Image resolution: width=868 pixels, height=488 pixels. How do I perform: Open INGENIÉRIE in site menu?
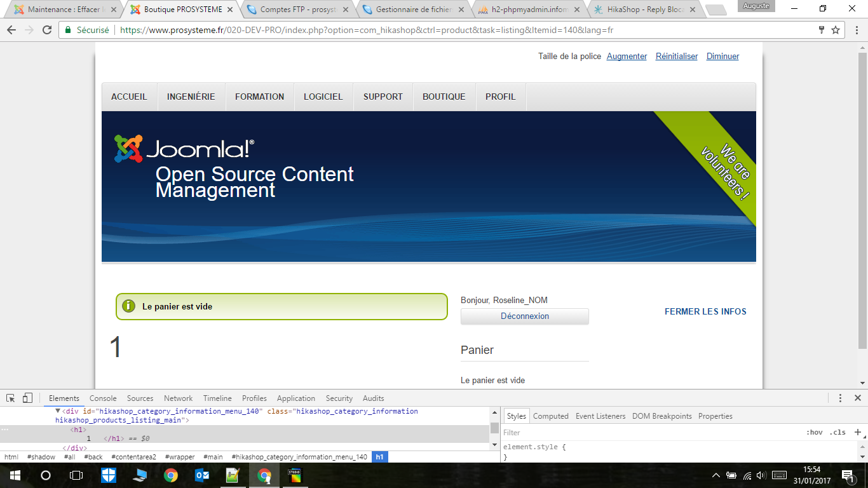(191, 97)
